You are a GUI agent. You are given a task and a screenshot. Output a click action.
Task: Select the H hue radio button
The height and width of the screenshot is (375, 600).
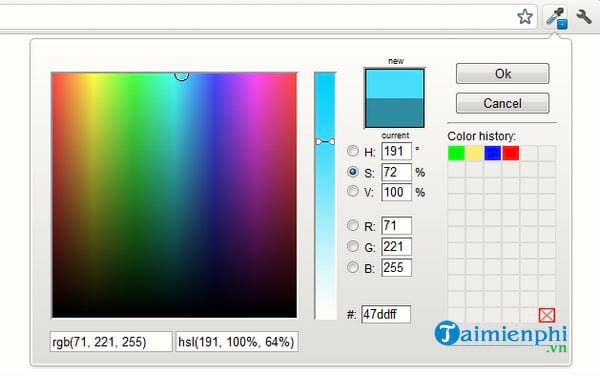[x=352, y=151]
